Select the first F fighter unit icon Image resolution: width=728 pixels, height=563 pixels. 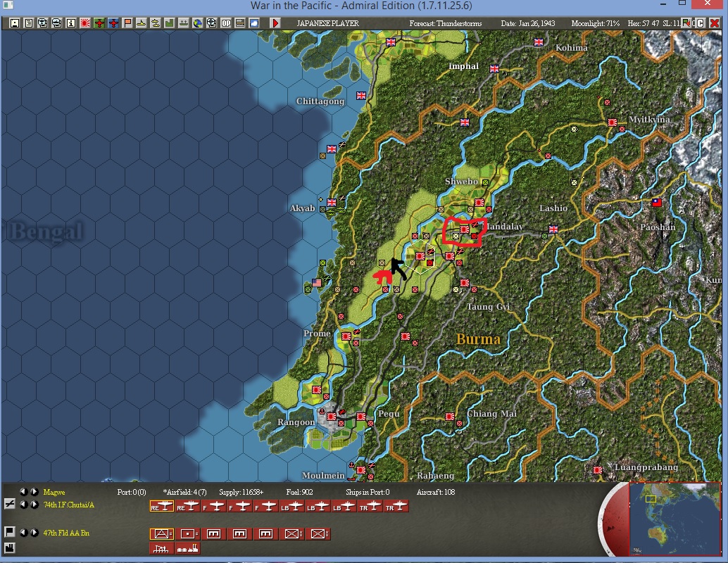tap(213, 507)
